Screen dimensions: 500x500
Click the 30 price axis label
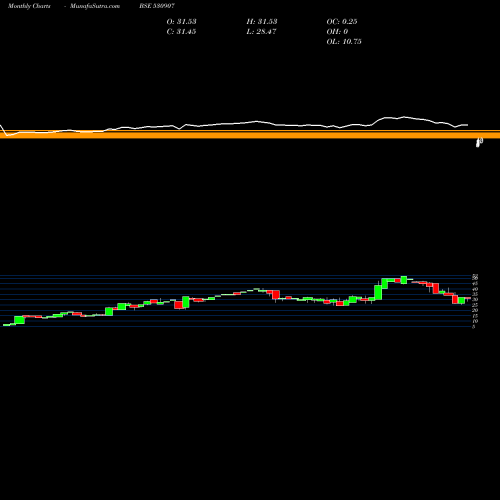(x=475, y=300)
